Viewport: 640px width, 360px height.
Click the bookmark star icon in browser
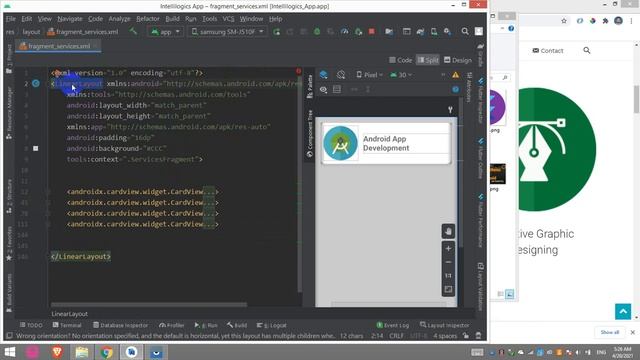pos(564,21)
